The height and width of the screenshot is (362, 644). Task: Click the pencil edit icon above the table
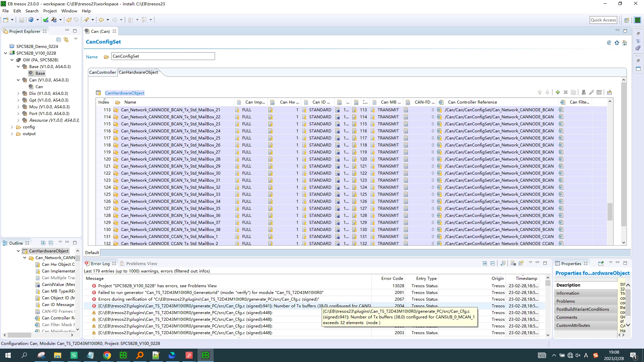tap(591, 92)
